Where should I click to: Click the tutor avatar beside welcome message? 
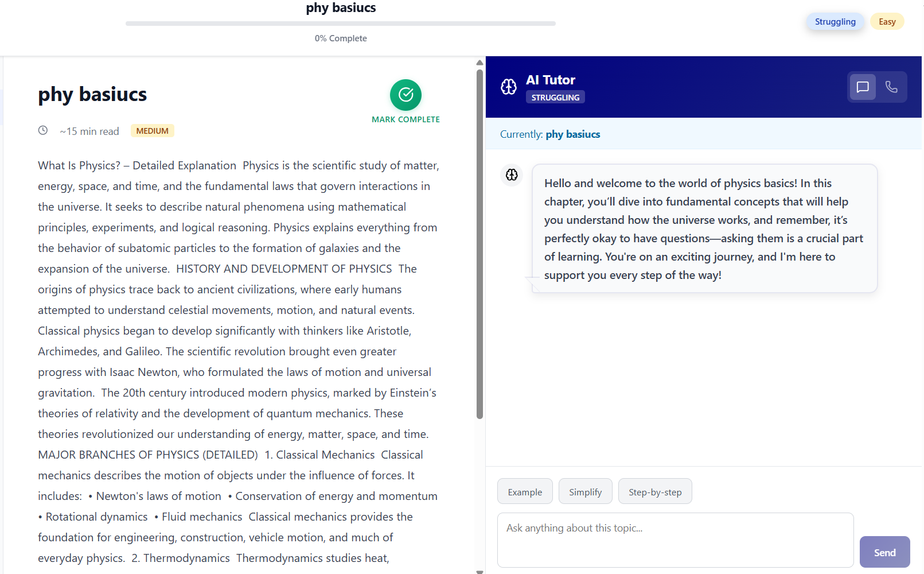(x=512, y=174)
